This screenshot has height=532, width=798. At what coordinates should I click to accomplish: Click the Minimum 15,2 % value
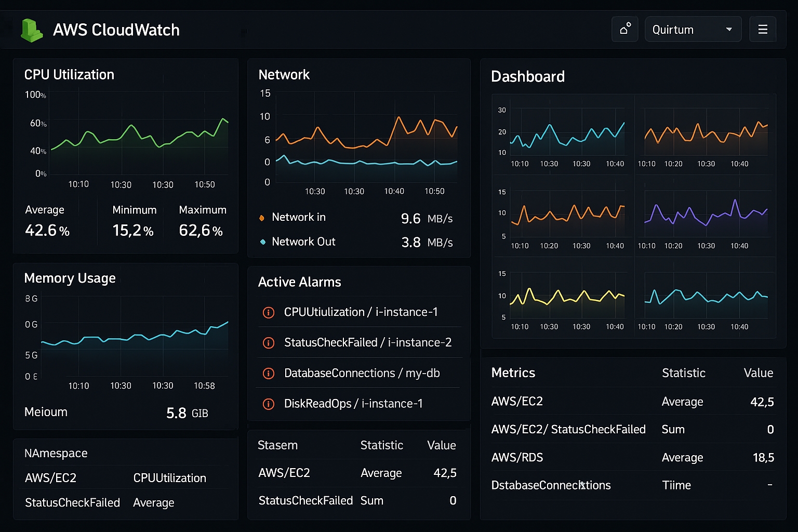pyautogui.click(x=133, y=230)
